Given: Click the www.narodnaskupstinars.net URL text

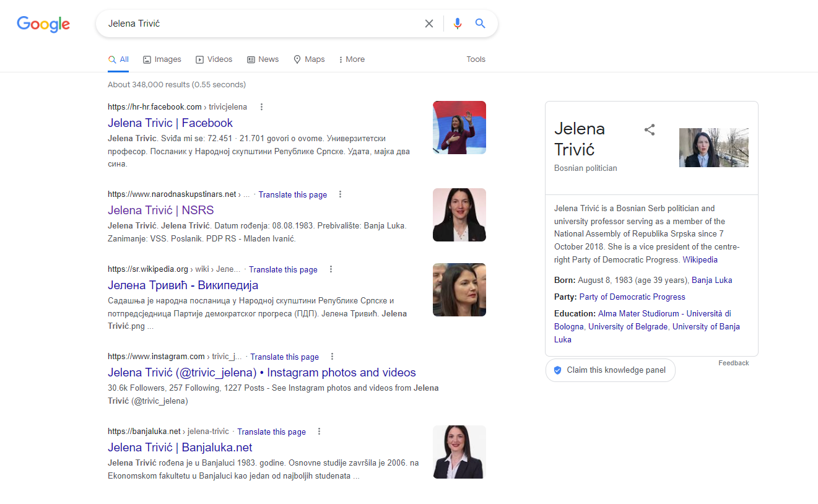Looking at the screenshot, I should 172,194.
